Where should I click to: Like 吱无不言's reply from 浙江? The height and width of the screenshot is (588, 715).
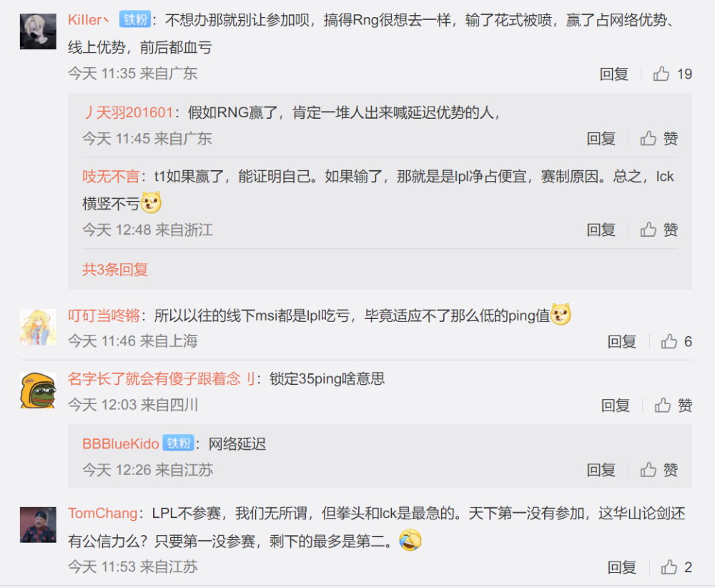pos(659,230)
